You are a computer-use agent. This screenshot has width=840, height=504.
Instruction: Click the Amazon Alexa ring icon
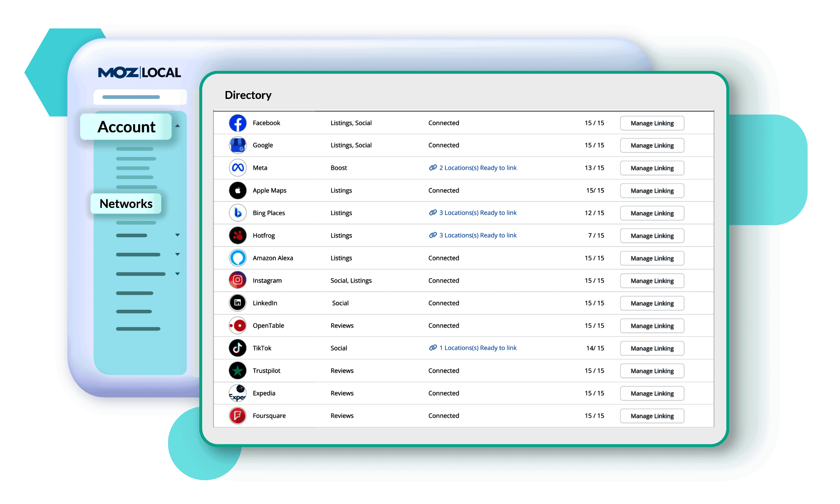click(237, 258)
